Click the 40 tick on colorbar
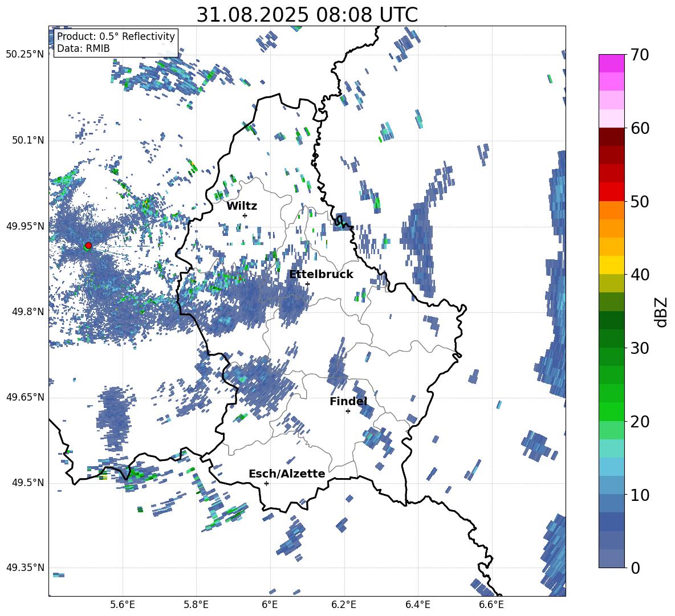Screen dimensions: 675x616 click(x=640, y=275)
